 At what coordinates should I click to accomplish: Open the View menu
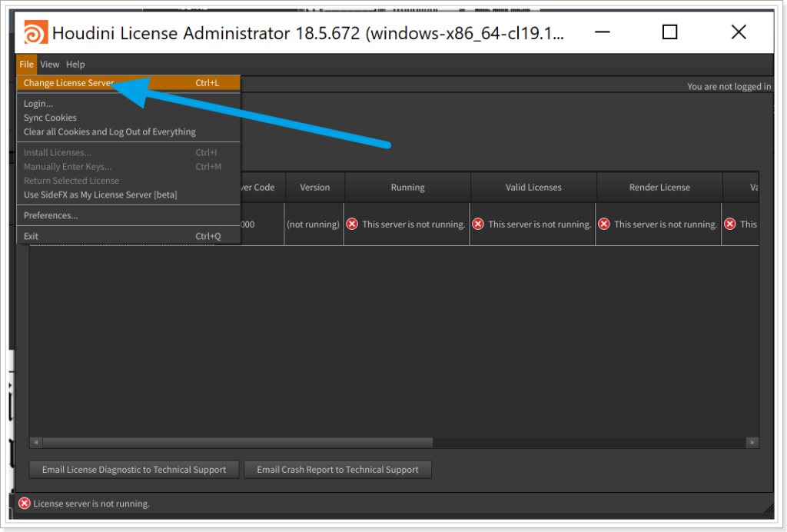click(x=49, y=64)
